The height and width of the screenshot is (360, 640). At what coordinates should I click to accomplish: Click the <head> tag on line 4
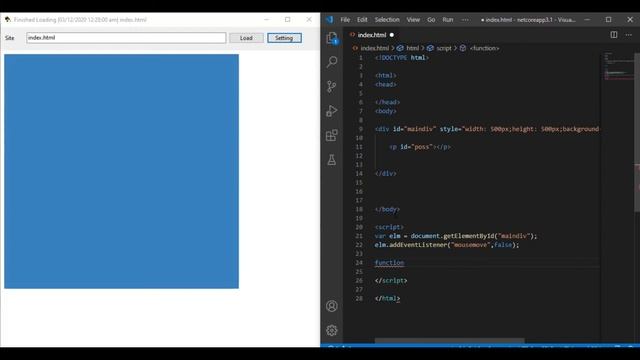click(386, 84)
